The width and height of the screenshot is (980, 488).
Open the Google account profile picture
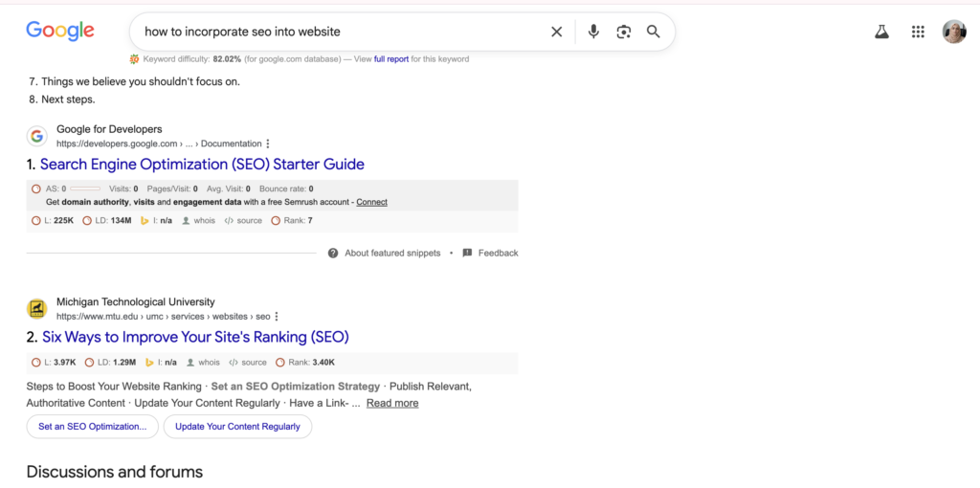[x=954, y=32]
